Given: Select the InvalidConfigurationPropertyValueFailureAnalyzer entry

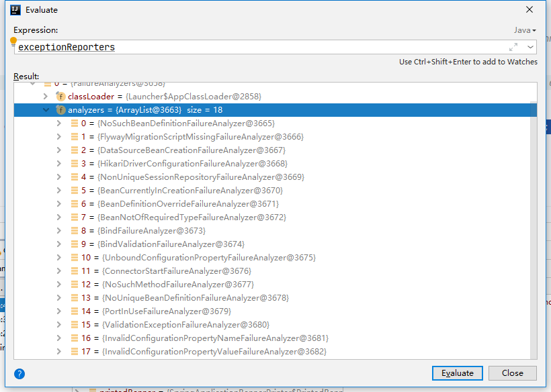Looking at the screenshot, I should (214, 352).
